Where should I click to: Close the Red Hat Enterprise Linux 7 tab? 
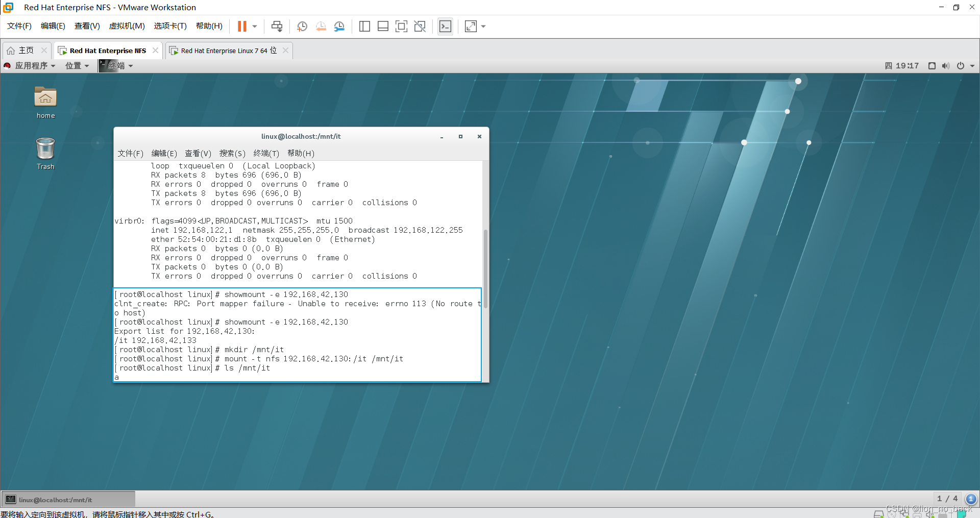tap(285, 51)
